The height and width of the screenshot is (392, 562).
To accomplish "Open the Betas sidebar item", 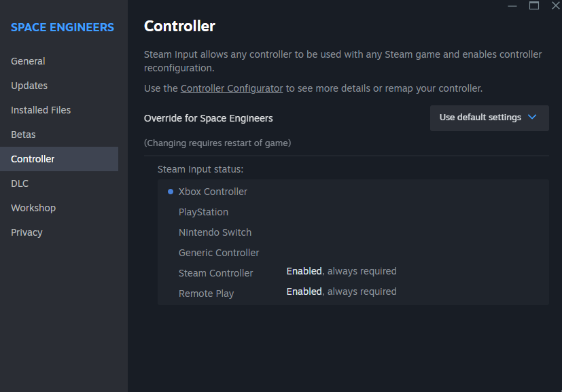I will tap(23, 135).
